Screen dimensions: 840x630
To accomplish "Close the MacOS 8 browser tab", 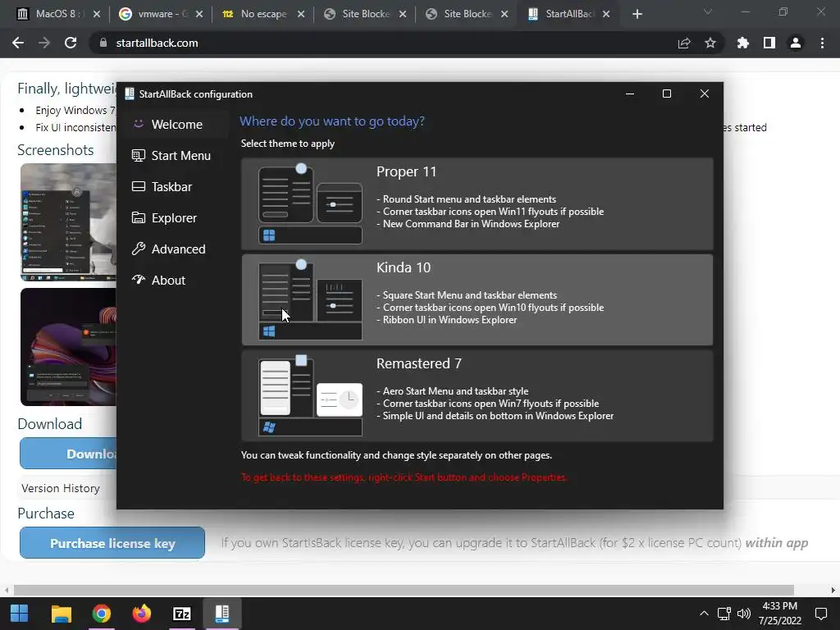I will 97,15.
